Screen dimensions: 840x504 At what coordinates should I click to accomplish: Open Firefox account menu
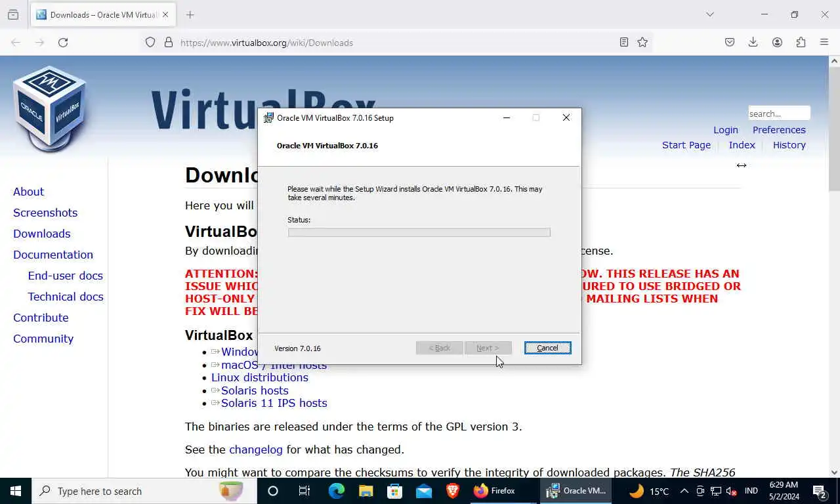(777, 43)
